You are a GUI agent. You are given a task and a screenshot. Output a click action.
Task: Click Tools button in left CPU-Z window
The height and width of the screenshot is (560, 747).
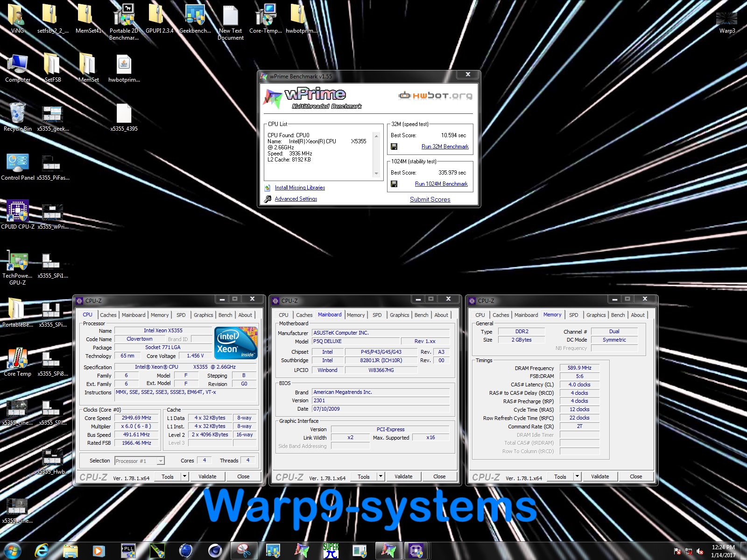tap(168, 476)
